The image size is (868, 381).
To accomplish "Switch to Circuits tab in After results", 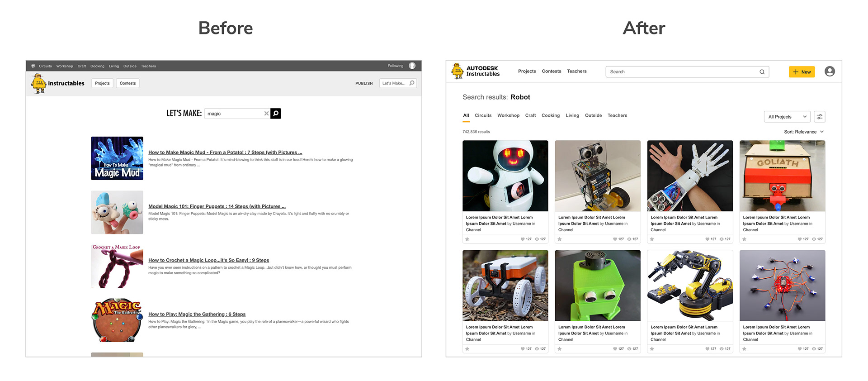I will (x=483, y=116).
